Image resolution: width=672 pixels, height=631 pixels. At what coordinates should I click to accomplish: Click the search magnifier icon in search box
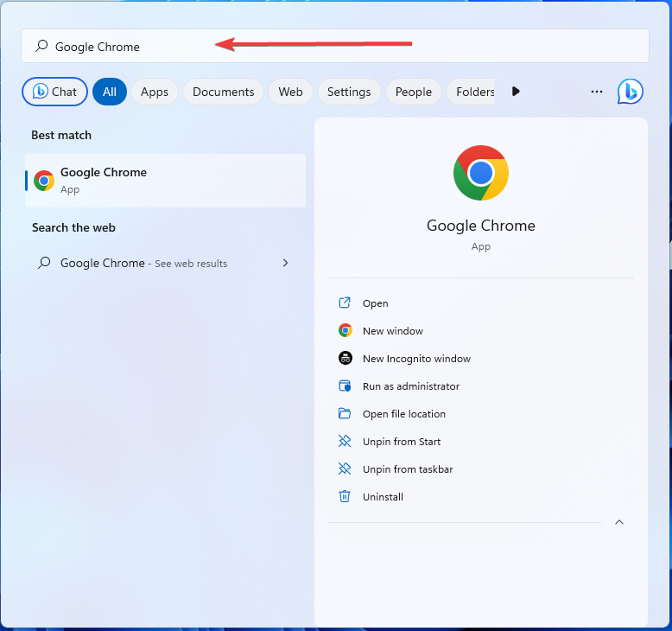[x=41, y=46]
